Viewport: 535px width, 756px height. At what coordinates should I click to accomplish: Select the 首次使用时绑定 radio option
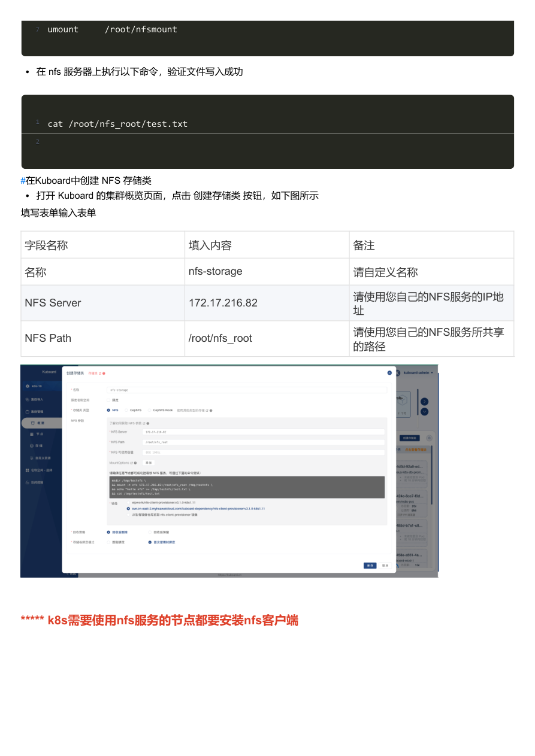(150, 542)
